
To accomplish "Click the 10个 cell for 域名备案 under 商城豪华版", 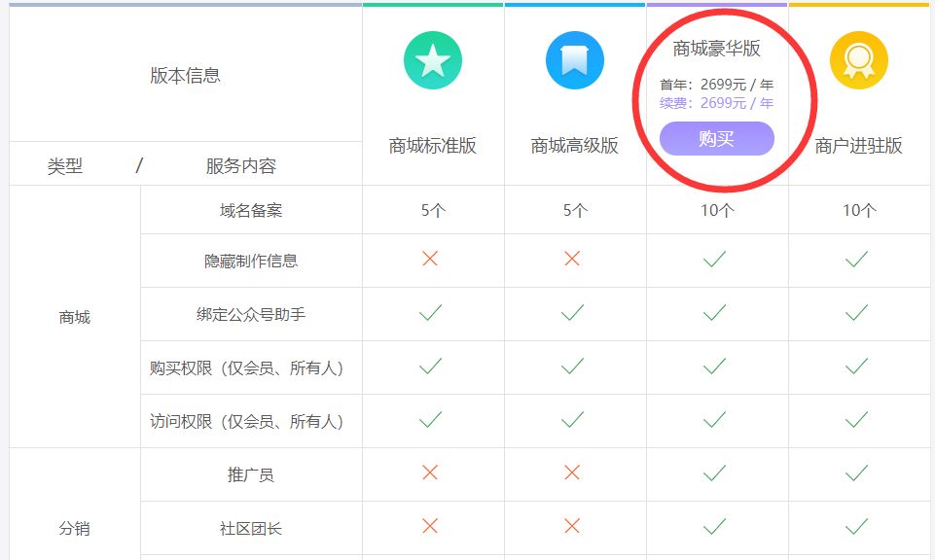I will (x=716, y=208).
